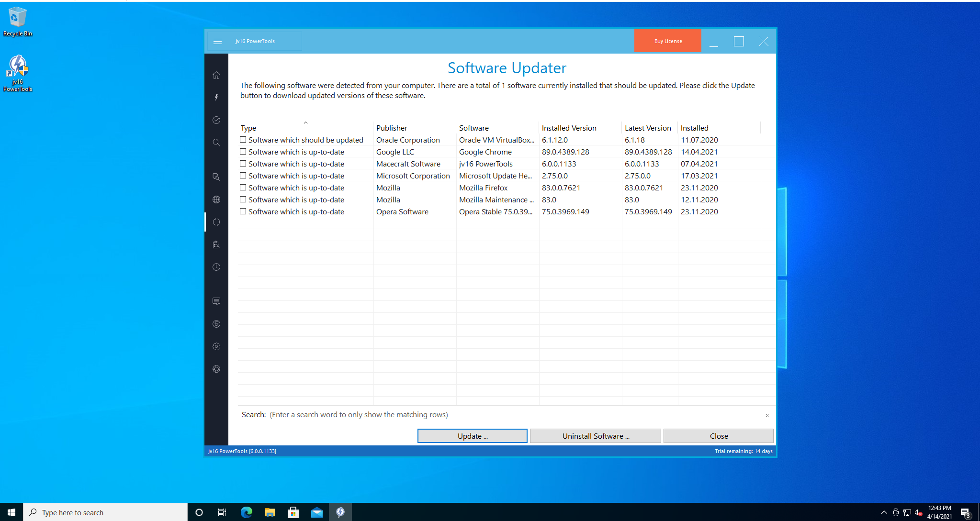Click the clock history sidebar icon
The height and width of the screenshot is (521, 980).
(x=216, y=267)
